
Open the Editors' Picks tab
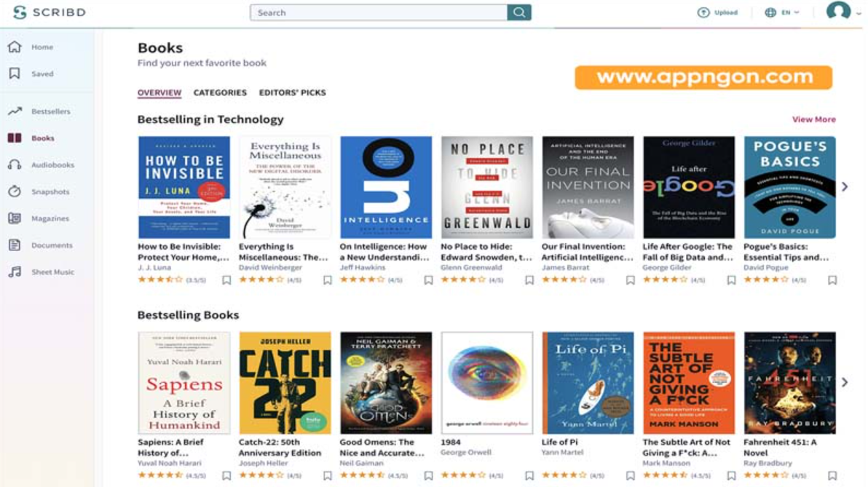293,92
